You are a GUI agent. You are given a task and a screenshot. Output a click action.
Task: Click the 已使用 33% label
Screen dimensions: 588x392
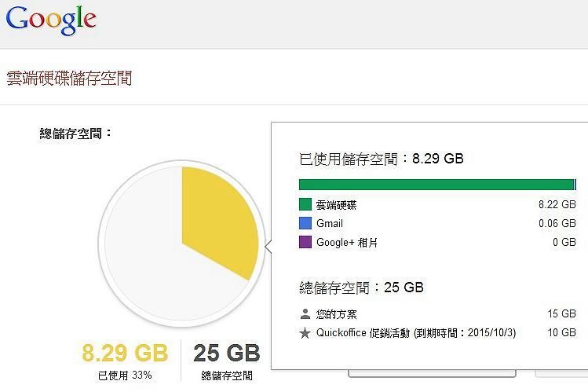pos(125,376)
